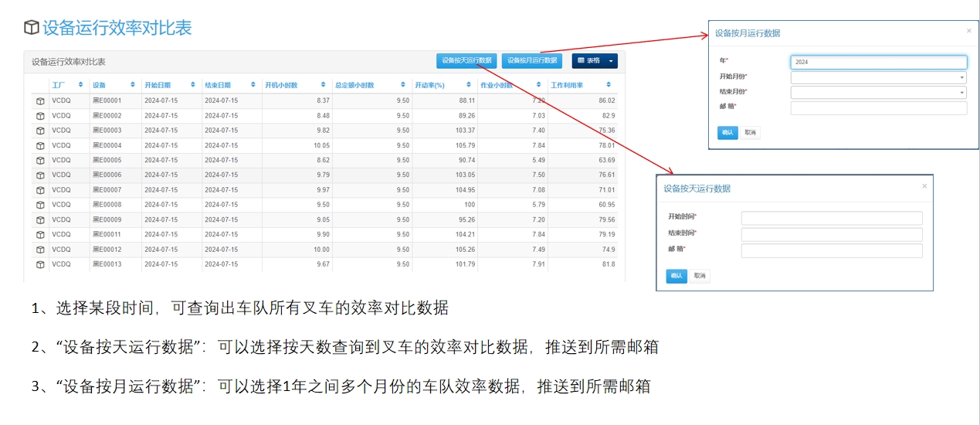Close the 设备按月运行数据 dialog with X
Viewport: 980px width, 425px height.
(969, 31)
